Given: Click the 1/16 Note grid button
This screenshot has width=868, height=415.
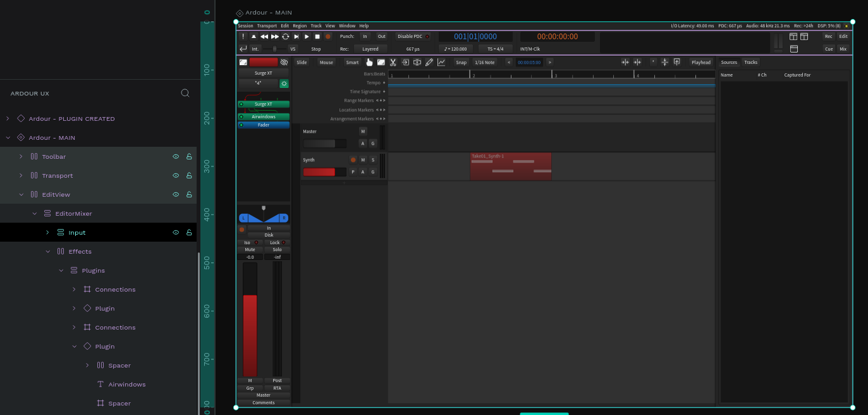Looking at the screenshot, I should coord(485,62).
